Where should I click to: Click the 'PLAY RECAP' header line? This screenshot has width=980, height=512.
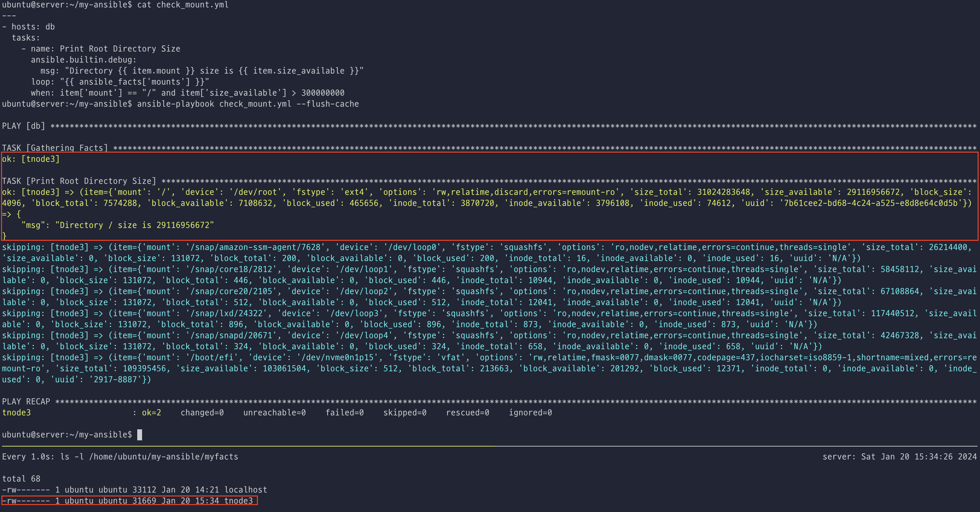point(26,401)
